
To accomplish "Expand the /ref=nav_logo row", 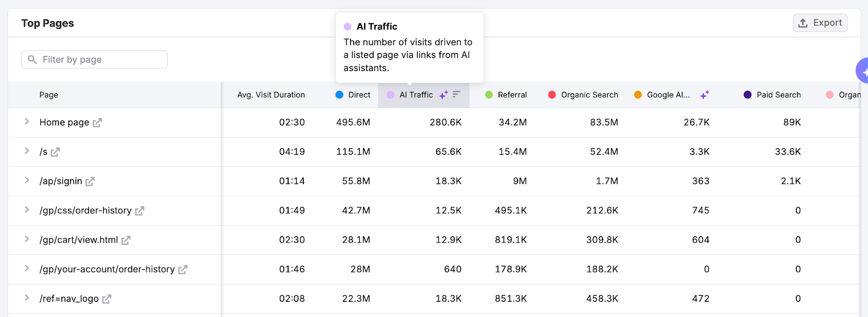I will [x=27, y=297].
